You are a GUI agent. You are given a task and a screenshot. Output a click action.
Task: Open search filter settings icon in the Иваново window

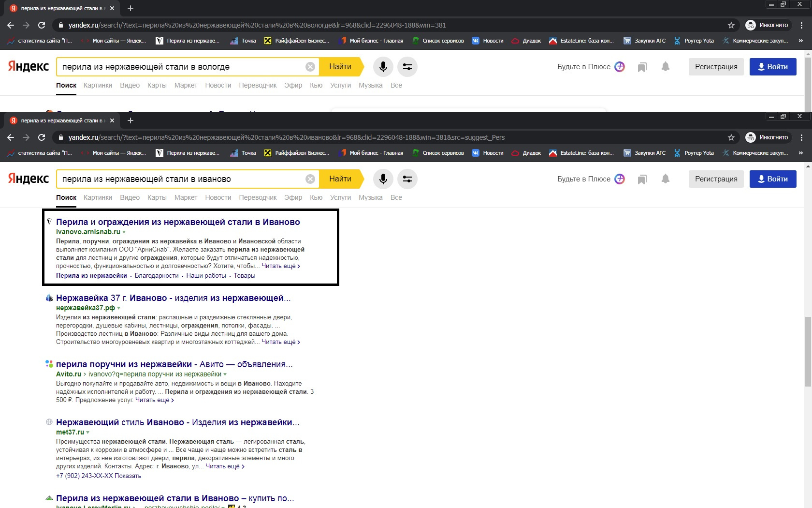pyautogui.click(x=407, y=179)
